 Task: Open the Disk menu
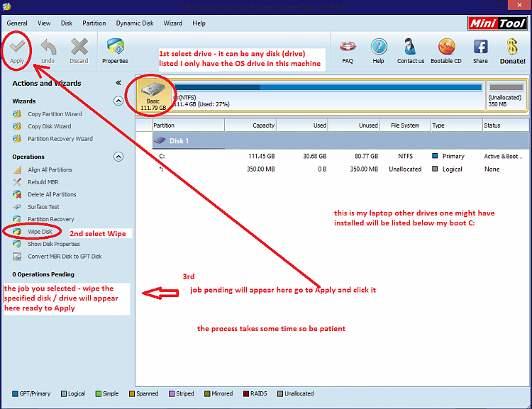[x=67, y=23]
